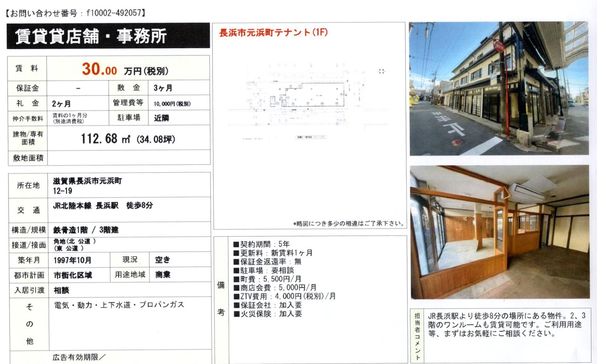This screenshot has width=597, height=364.
Task: Select the 築年月 value 1997年10月
Action: tap(72, 260)
